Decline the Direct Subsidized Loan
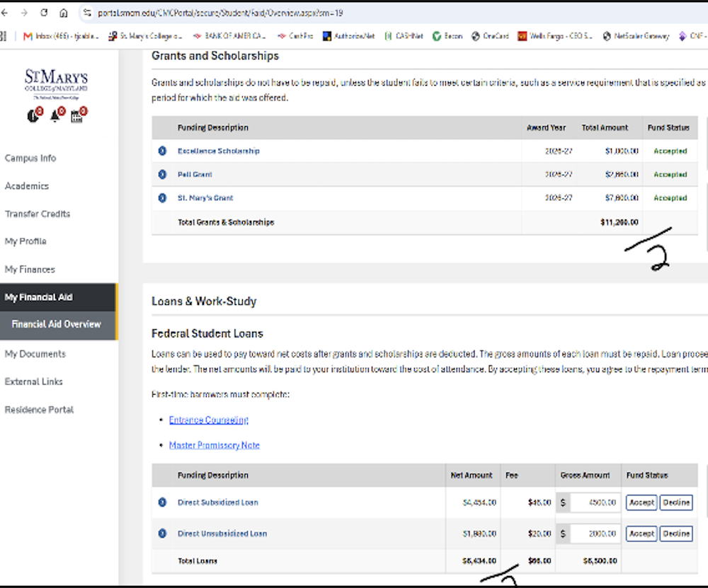This screenshot has height=588, width=708. click(x=676, y=502)
